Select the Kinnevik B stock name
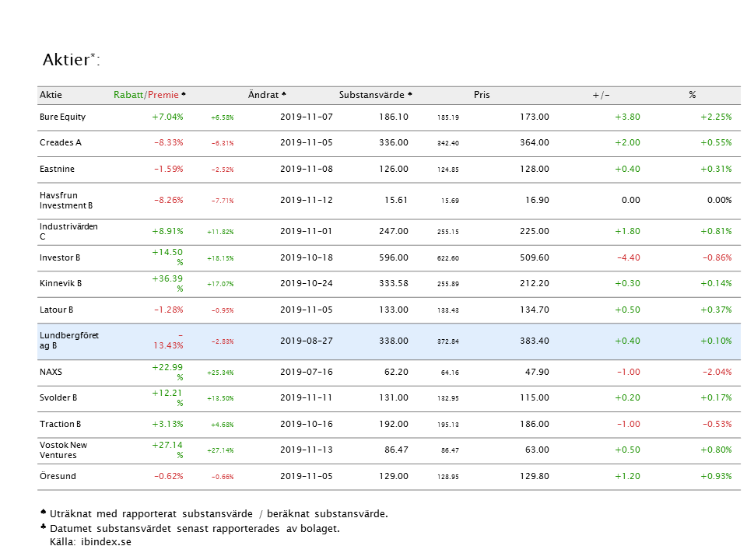 [x=61, y=283]
